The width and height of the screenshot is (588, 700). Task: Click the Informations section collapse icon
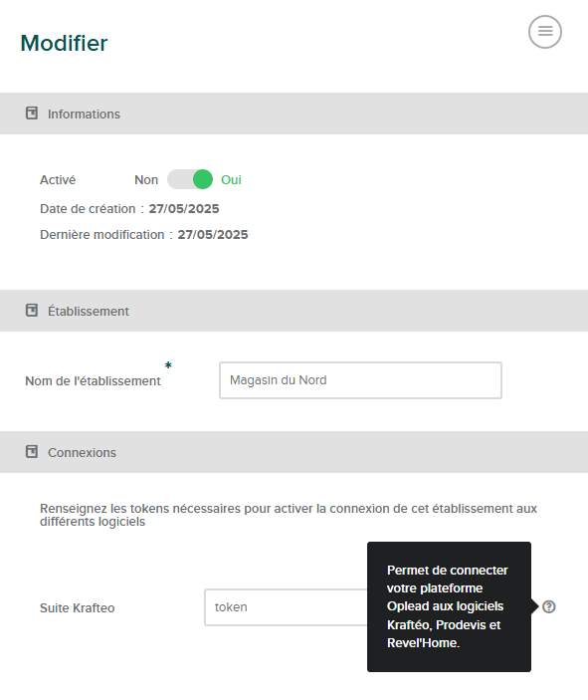32,113
